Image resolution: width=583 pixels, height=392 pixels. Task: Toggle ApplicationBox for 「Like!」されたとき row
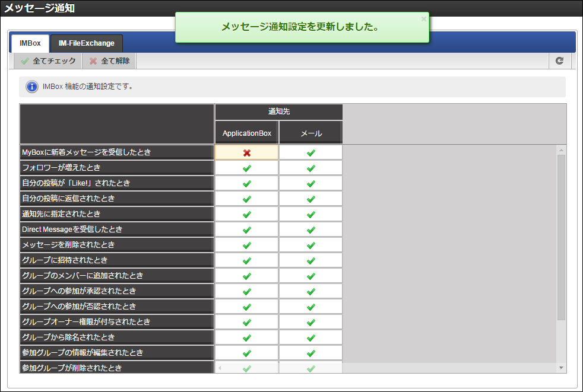pos(247,183)
